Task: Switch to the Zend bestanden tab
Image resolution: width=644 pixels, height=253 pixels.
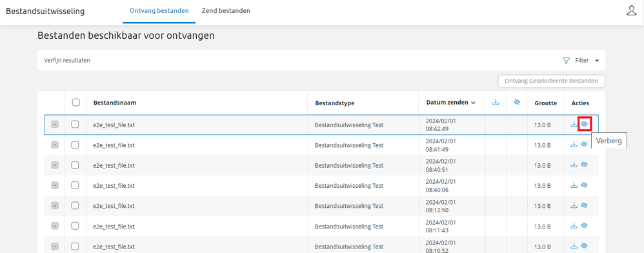Action: [x=226, y=11]
